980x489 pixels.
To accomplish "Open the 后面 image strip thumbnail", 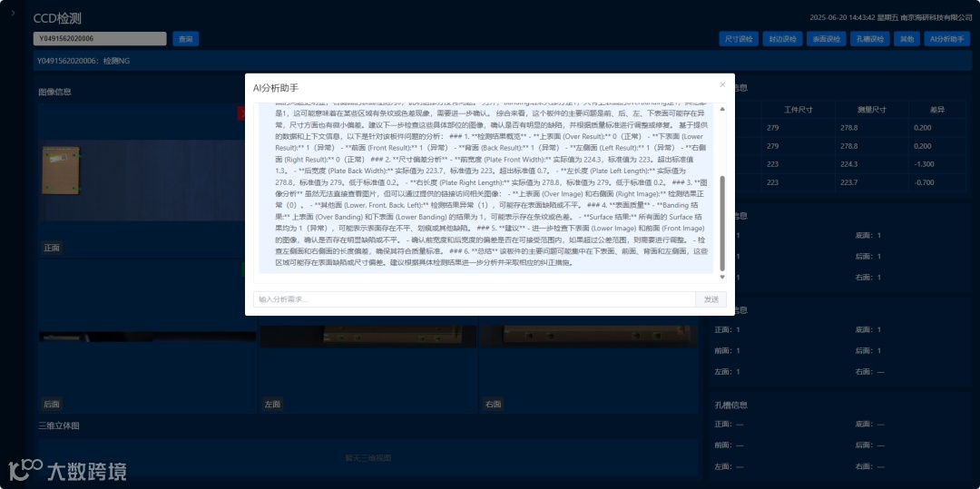I will click(x=148, y=337).
